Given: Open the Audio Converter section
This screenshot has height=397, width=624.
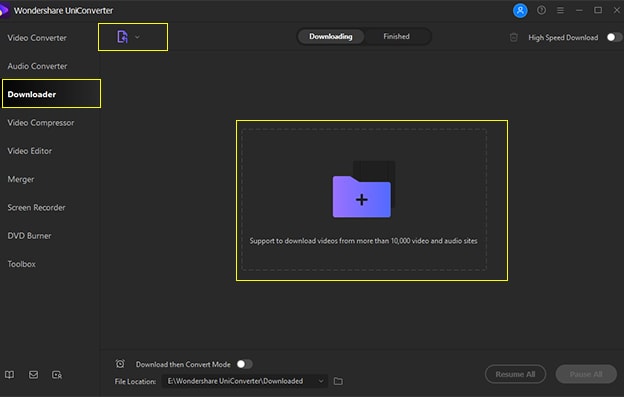Looking at the screenshot, I should 37,66.
